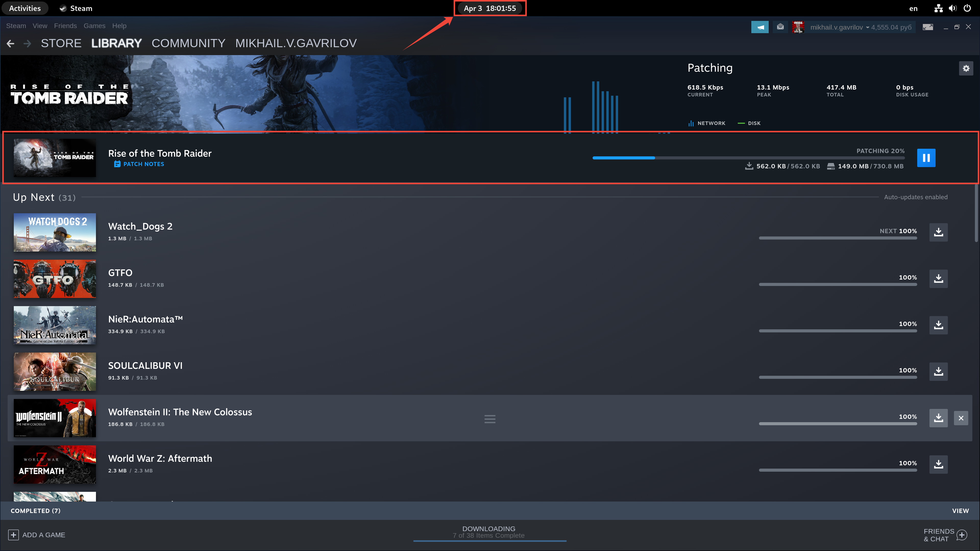Go forward with the forward arrow
This screenshot has height=551, width=980.
(x=27, y=43)
